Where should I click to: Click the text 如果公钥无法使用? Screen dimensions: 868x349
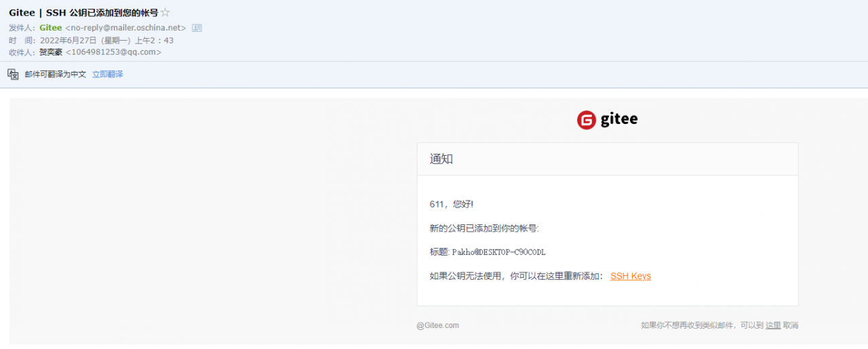(468, 276)
